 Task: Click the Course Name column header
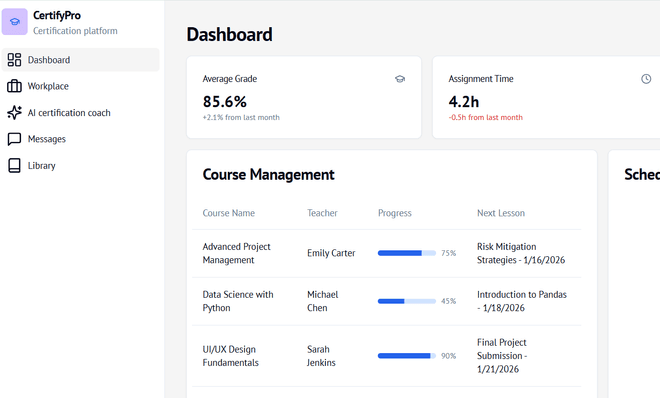pyautogui.click(x=229, y=213)
